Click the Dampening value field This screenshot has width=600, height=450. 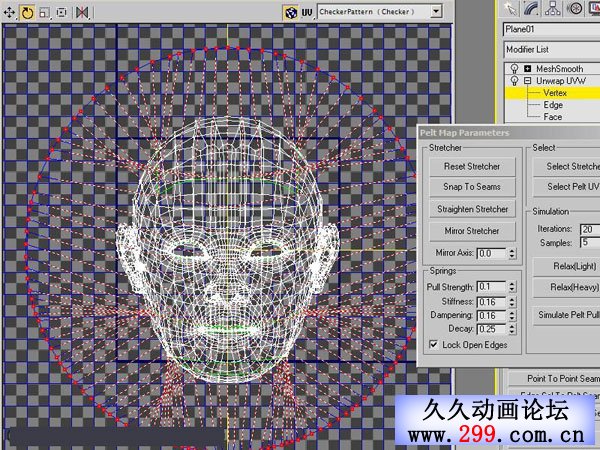(x=491, y=316)
